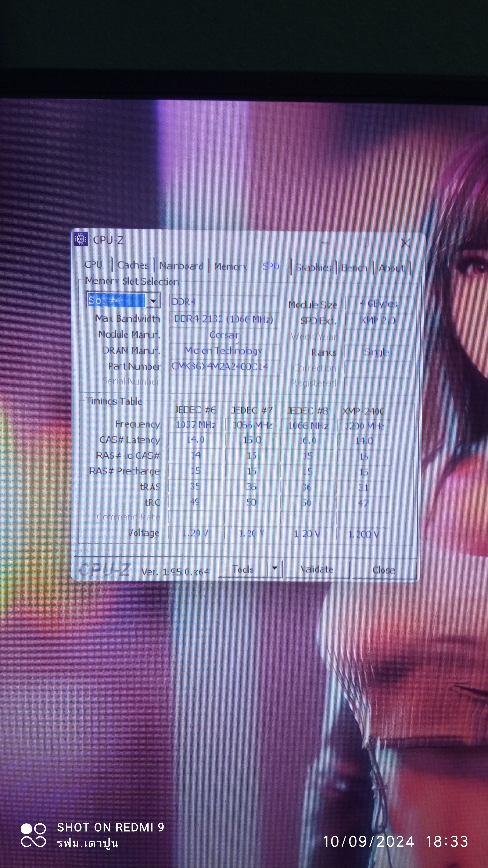Go to the Graphics tab
Image resolution: width=488 pixels, height=868 pixels.
coord(313,267)
